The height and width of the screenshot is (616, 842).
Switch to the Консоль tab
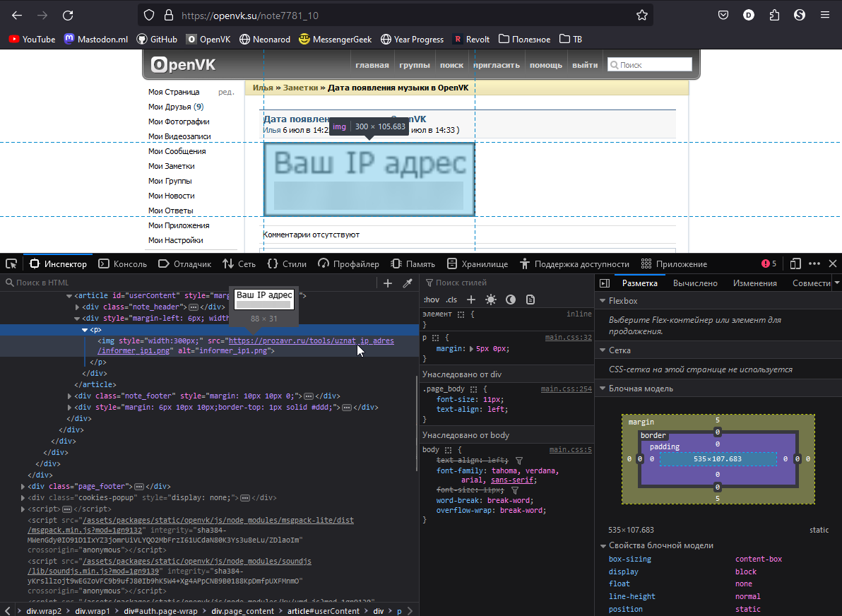[122, 263]
